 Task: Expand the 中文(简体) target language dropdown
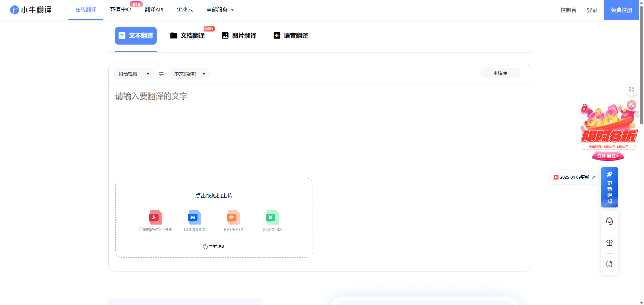coord(189,74)
